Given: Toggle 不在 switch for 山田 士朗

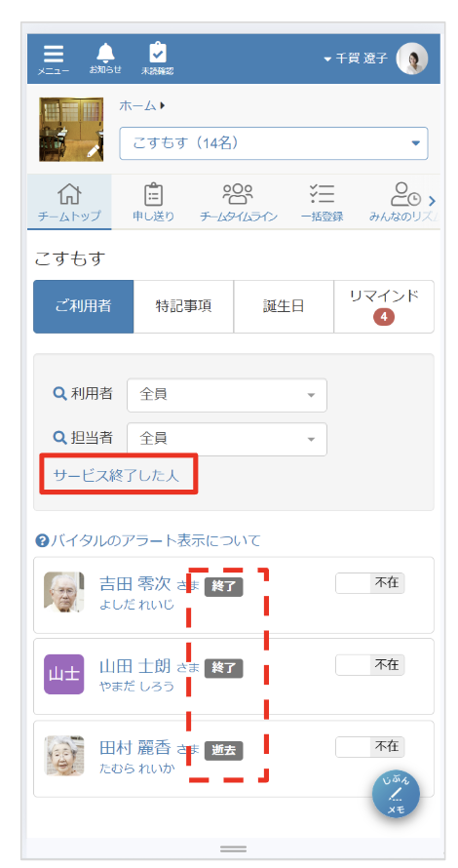Looking at the screenshot, I should pyautogui.click(x=370, y=665).
